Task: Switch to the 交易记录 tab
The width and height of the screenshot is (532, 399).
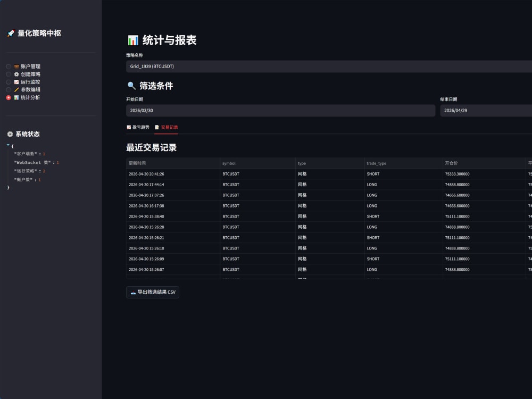Action: pyautogui.click(x=166, y=127)
